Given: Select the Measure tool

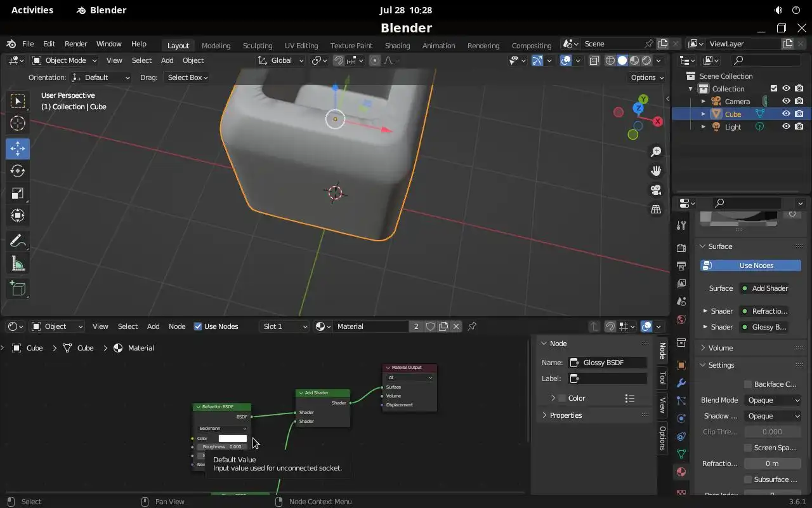Looking at the screenshot, I should click(18, 264).
